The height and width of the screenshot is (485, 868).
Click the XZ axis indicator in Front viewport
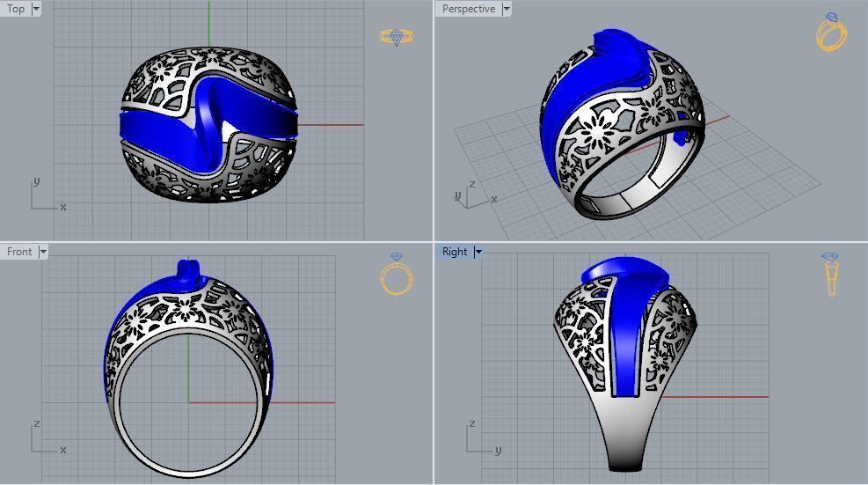[47, 437]
